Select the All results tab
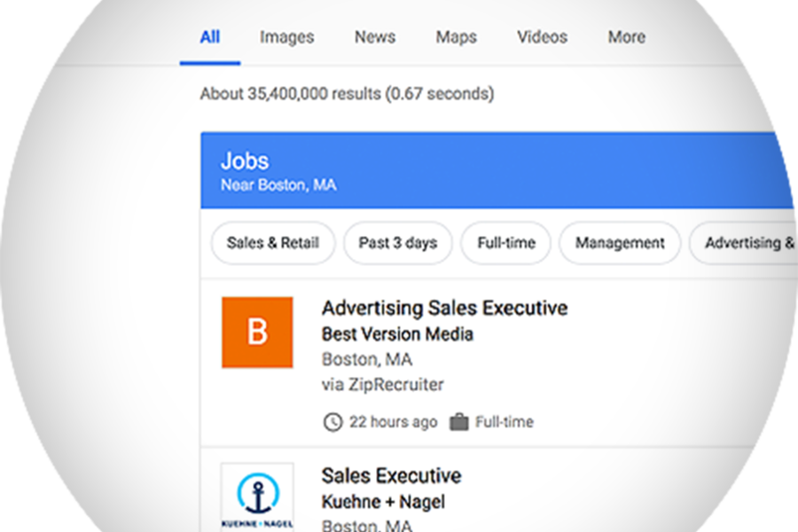Viewport: 798px width, 532px height. pos(209,37)
